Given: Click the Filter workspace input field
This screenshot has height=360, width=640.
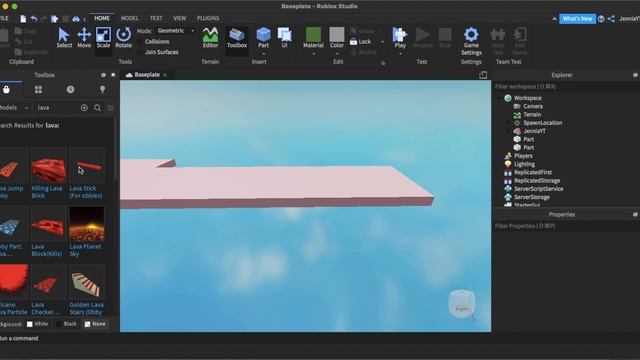Looking at the screenshot, I should tap(566, 87).
